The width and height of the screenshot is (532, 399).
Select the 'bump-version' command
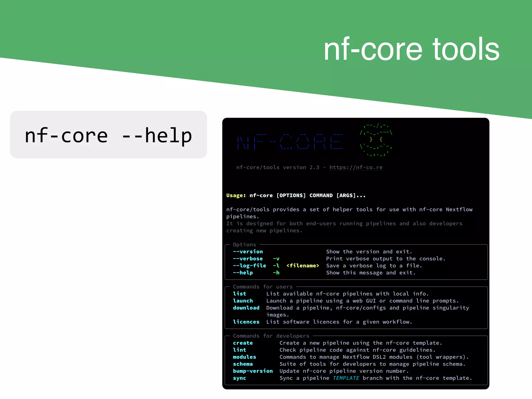click(253, 371)
